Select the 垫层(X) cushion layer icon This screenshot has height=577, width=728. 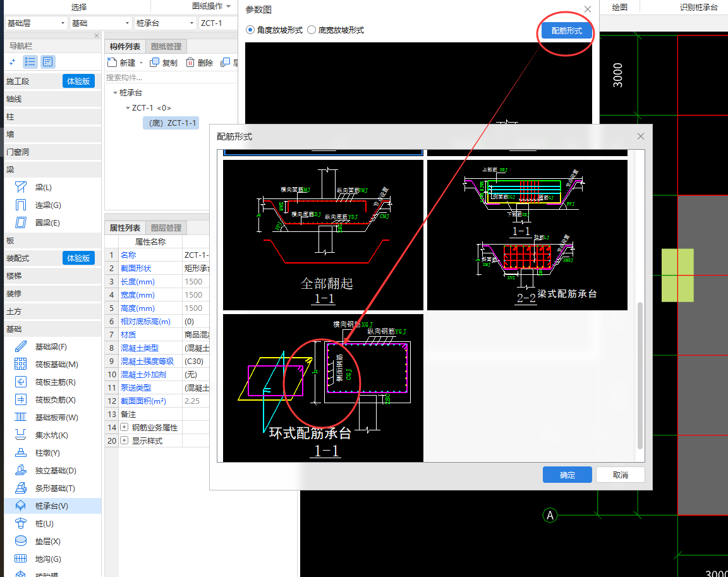[x=20, y=541]
